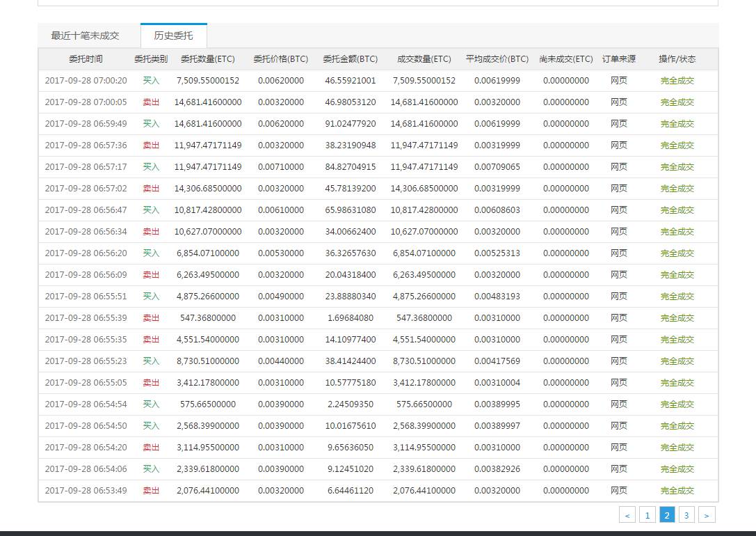
Task: Click the 尚未成交(ETC) column header
Action: tap(566, 59)
